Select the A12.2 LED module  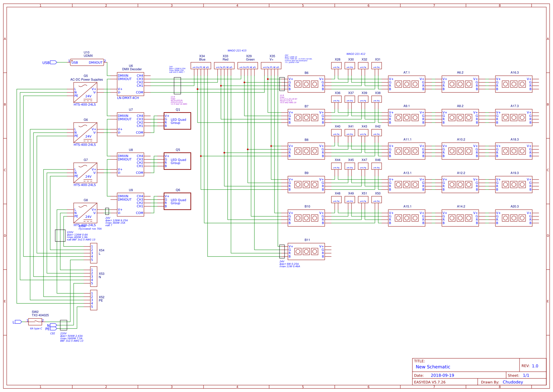click(x=460, y=184)
